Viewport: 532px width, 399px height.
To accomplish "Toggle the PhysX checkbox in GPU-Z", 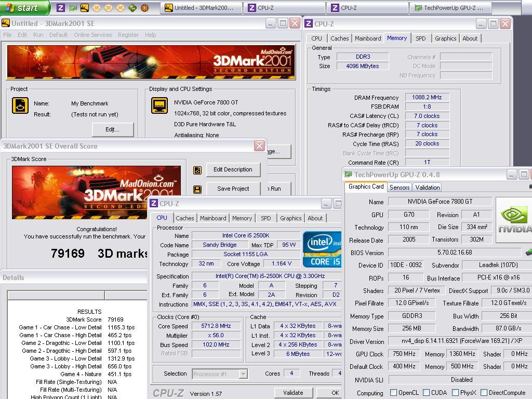I will pyautogui.click(x=455, y=393).
